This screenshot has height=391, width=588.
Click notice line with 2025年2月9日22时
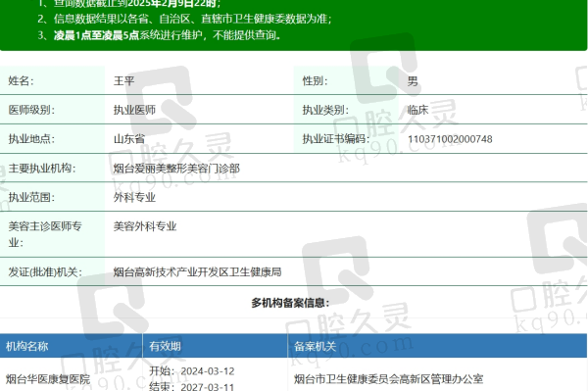(x=129, y=4)
